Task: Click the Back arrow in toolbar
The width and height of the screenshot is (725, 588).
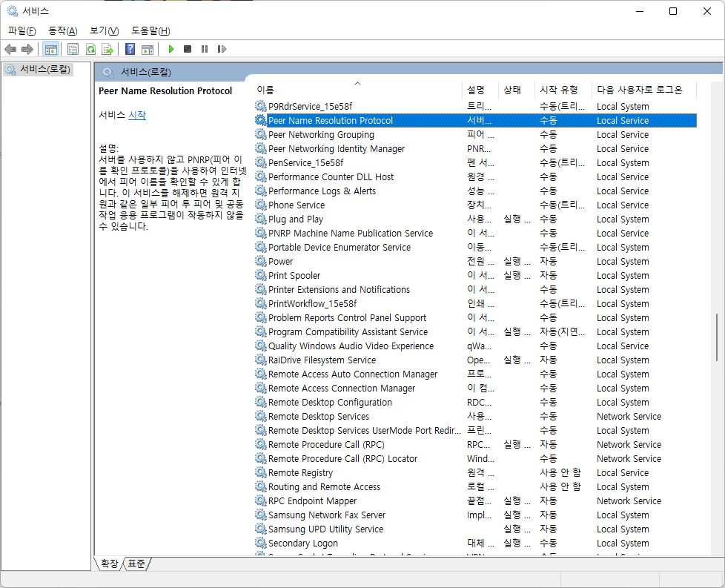Action: point(10,49)
